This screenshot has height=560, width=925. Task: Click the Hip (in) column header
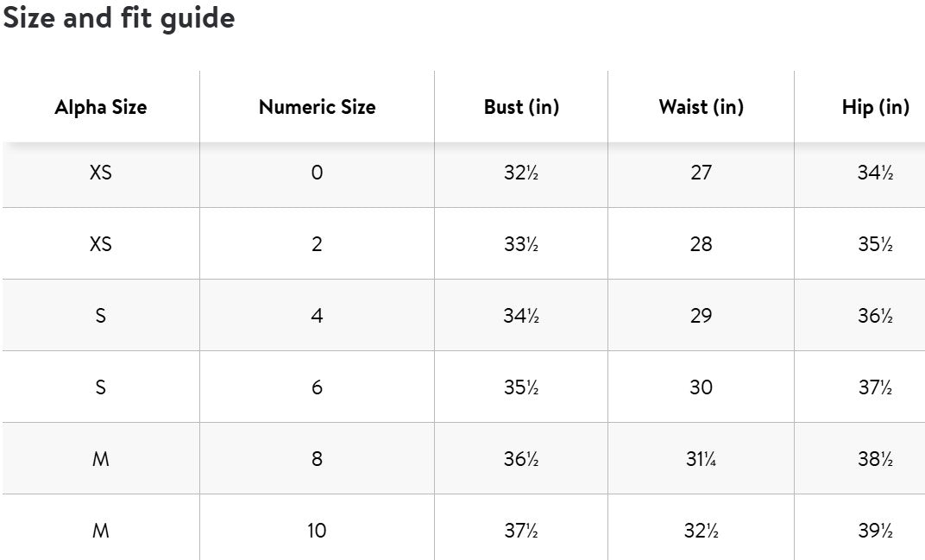(x=875, y=107)
